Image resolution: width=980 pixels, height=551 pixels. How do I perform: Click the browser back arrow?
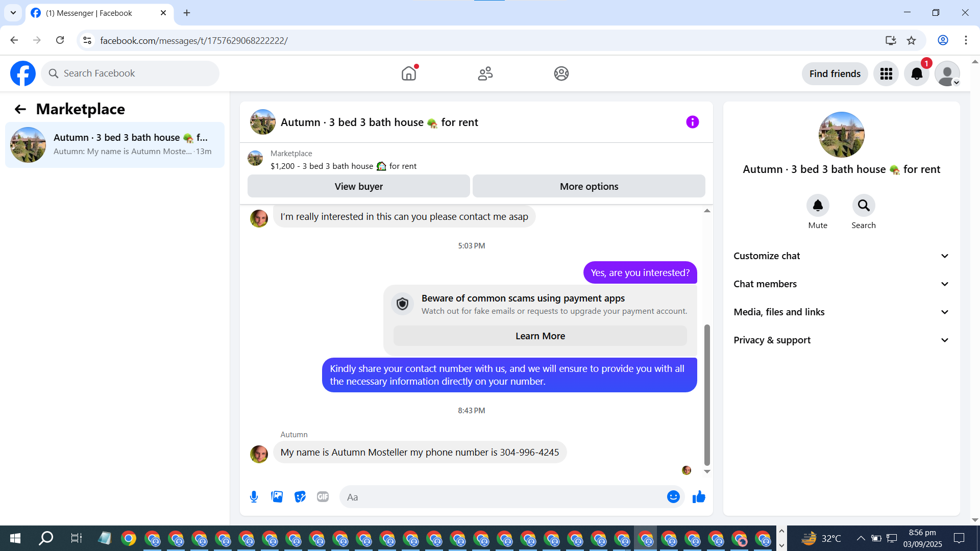click(14, 40)
